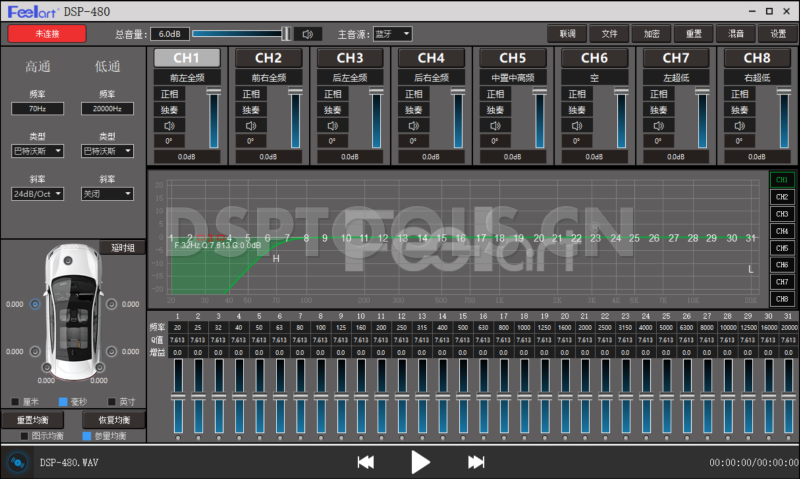Toggle the 英寸 unit checkbox
Viewport: 800px width, 479px height.
coord(112,402)
